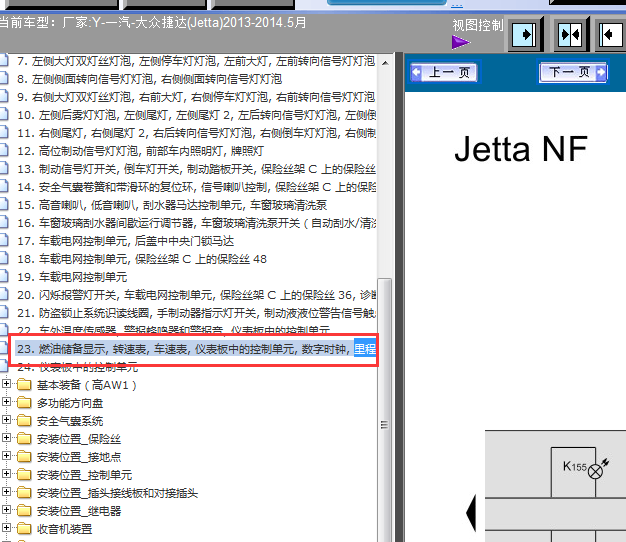Expand the 多功能方向盘 folder
The width and height of the screenshot is (626, 542).
click(x=6, y=402)
